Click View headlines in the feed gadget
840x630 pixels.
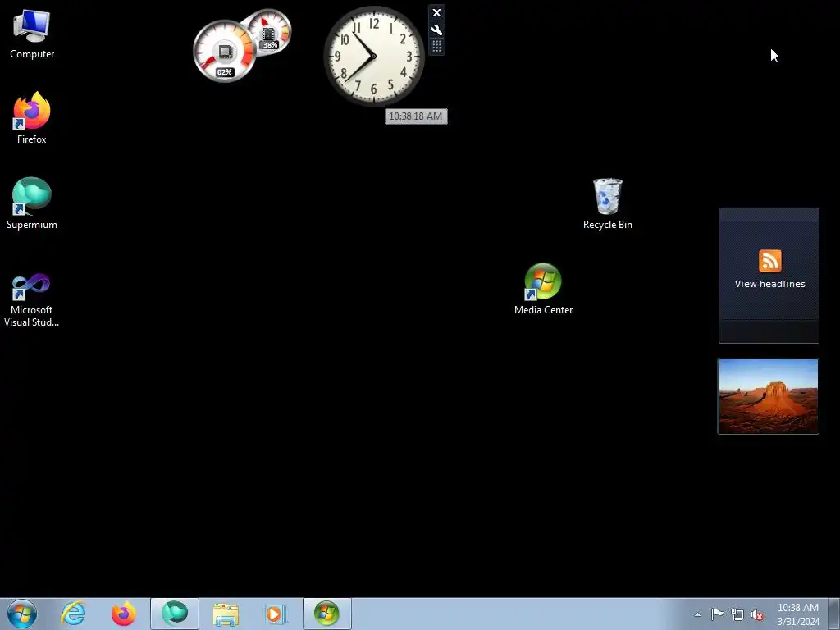[769, 284]
